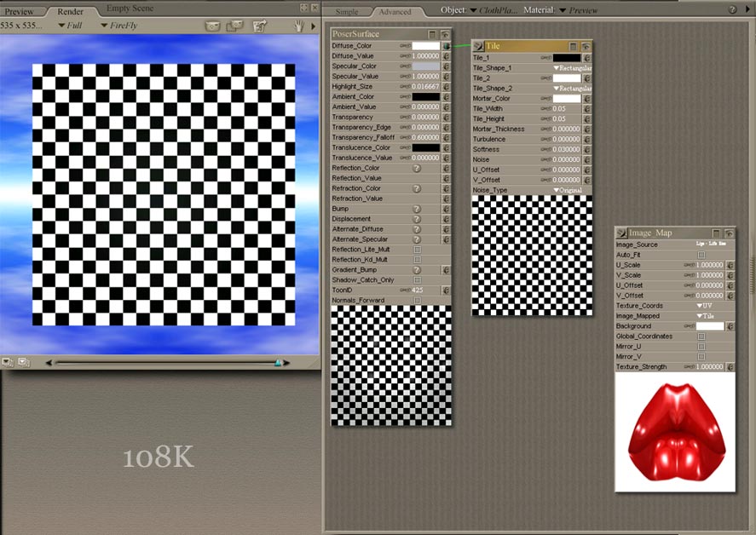Open the Material Preview dropdown
Viewport: 756px width, 535px height.
point(578,10)
